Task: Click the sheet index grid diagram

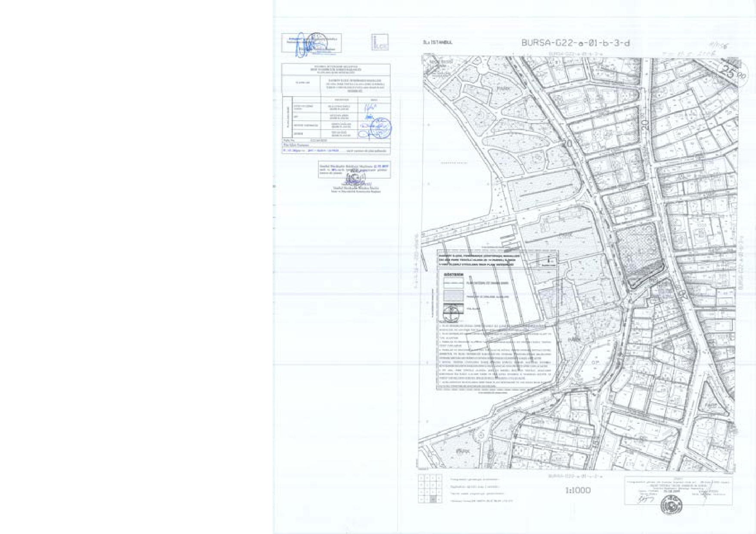Action: tap(429, 488)
